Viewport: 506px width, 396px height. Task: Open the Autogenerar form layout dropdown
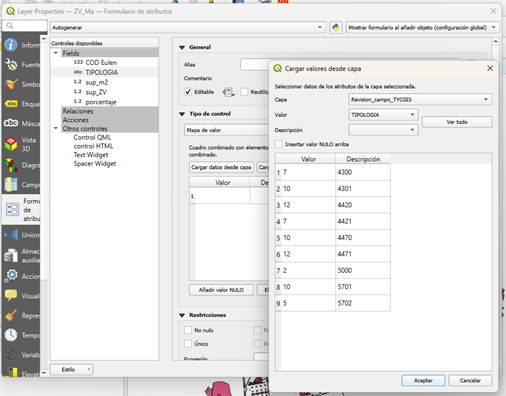pyautogui.click(x=188, y=27)
